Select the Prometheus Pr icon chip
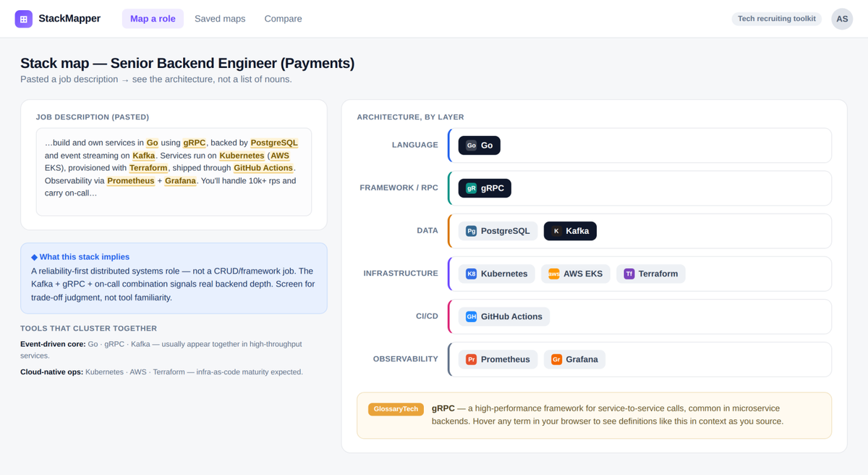The image size is (868, 475). (472, 359)
